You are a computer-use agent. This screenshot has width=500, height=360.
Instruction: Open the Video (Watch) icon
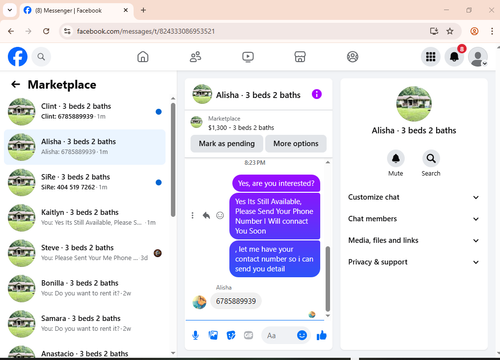248,57
